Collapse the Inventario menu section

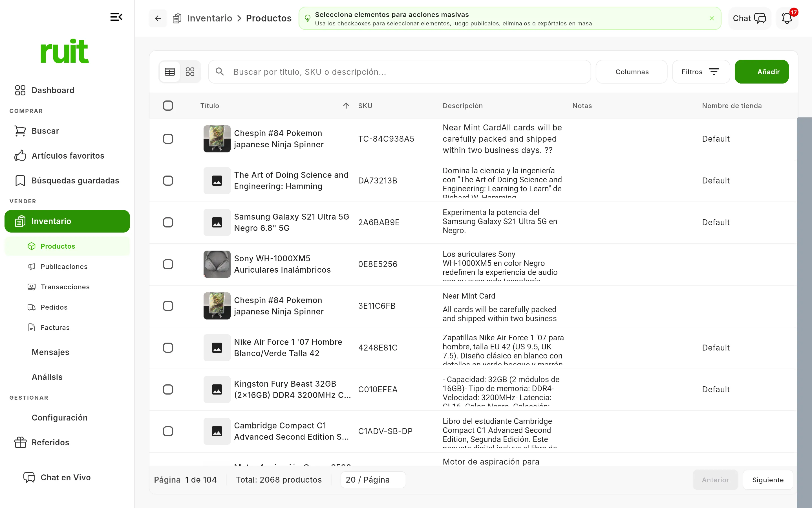coord(67,221)
